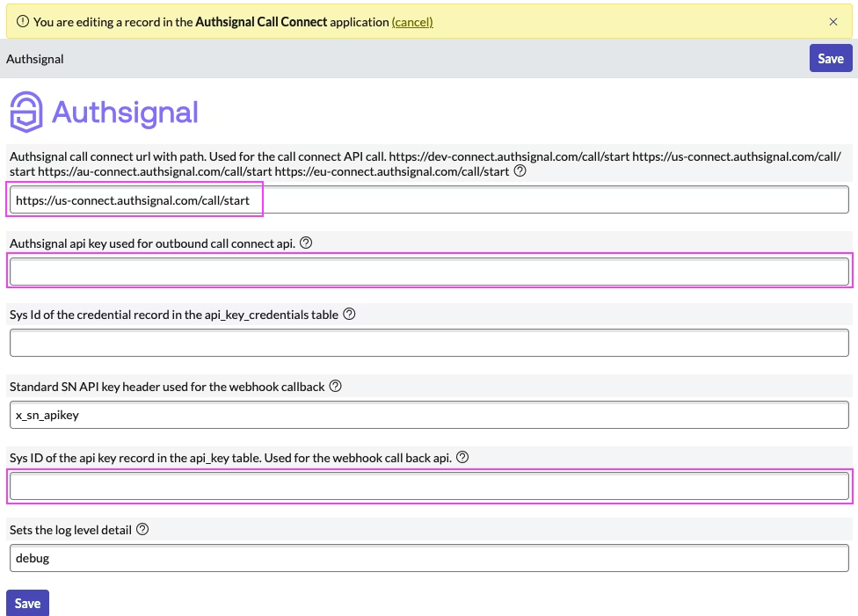Dismiss the yellow editing notification banner
This screenshot has width=858, height=616.
(833, 22)
